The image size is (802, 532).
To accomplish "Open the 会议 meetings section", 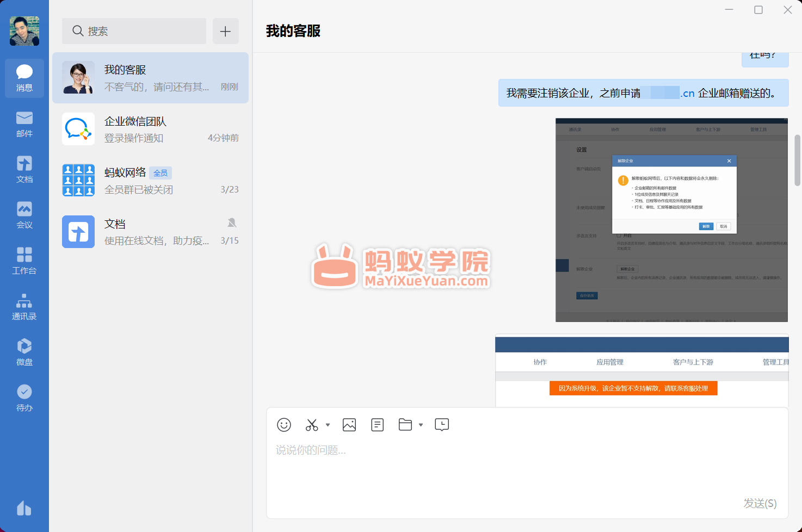I will coord(24,215).
